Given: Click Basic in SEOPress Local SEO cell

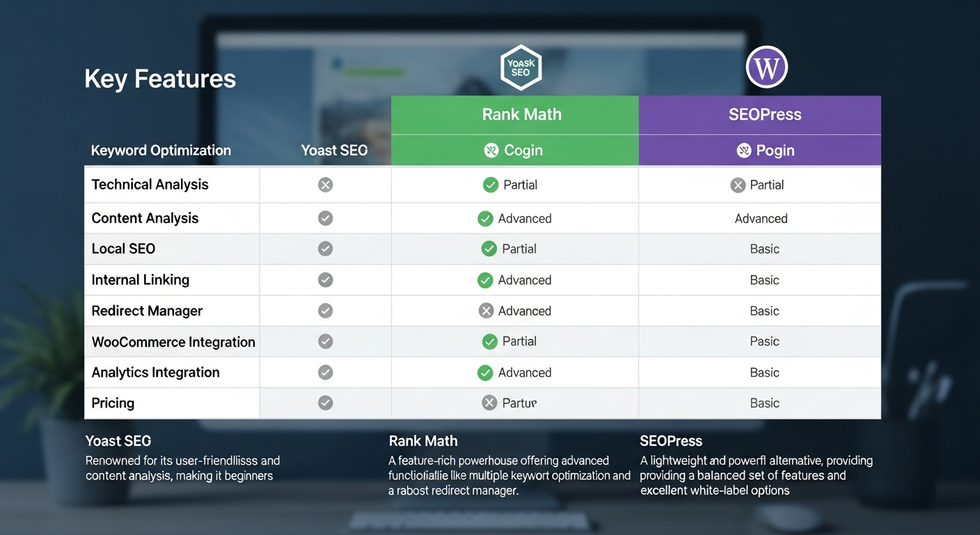Looking at the screenshot, I should tap(764, 249).
